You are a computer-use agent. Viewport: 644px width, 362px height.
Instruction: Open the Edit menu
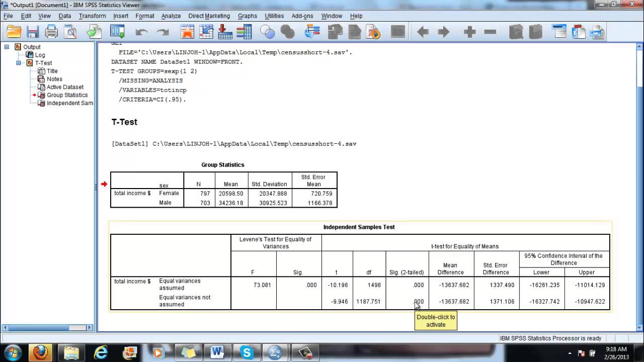click(26, 16)
